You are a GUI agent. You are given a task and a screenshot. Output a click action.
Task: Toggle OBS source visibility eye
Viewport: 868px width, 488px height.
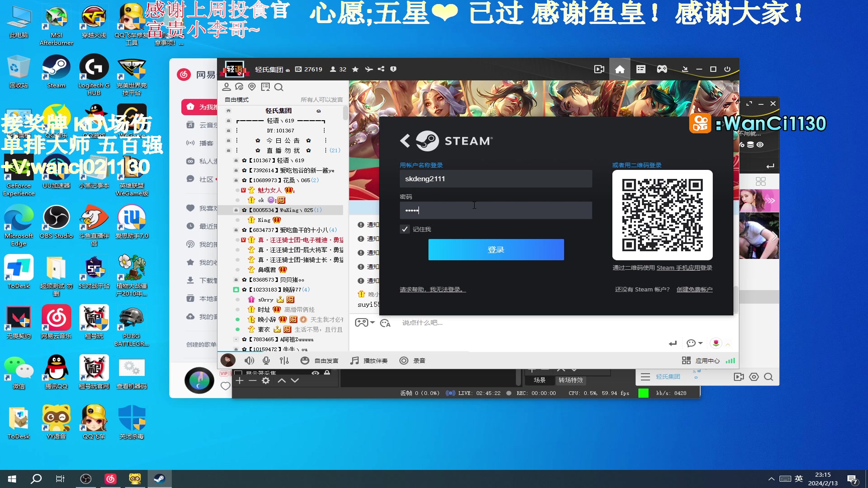click(x=315, y=373)
